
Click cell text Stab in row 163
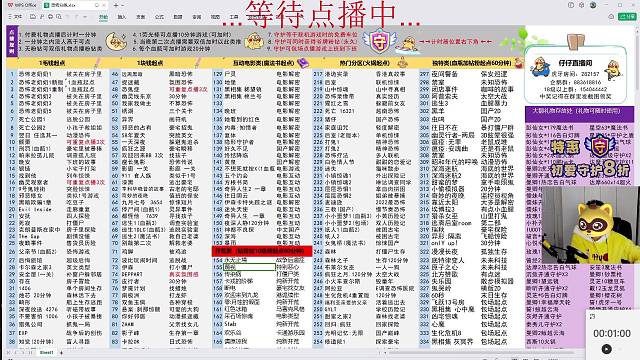230,324
